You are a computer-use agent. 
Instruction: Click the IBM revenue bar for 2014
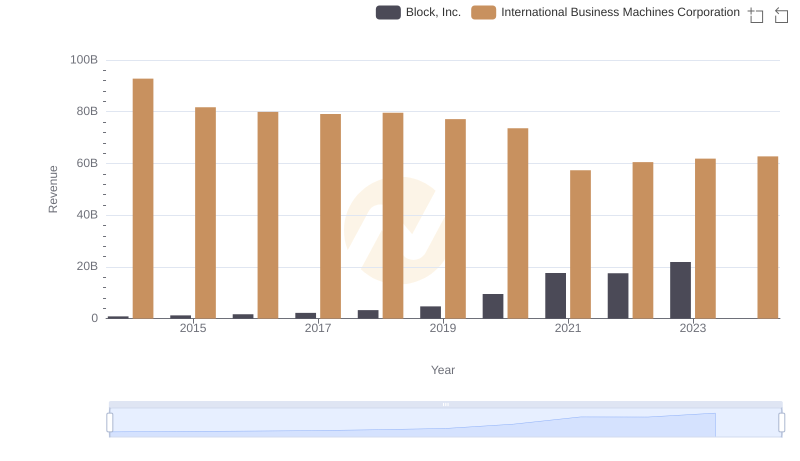point(143,198)
